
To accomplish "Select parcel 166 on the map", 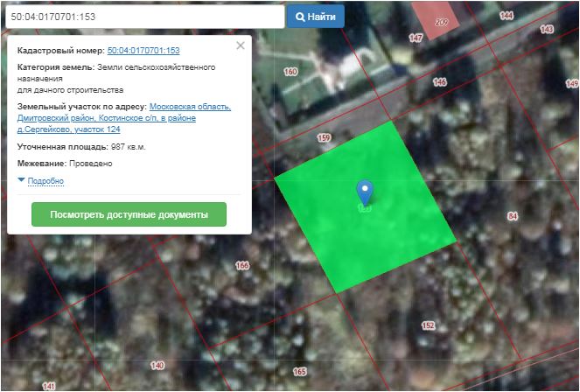I will (242, 265).
